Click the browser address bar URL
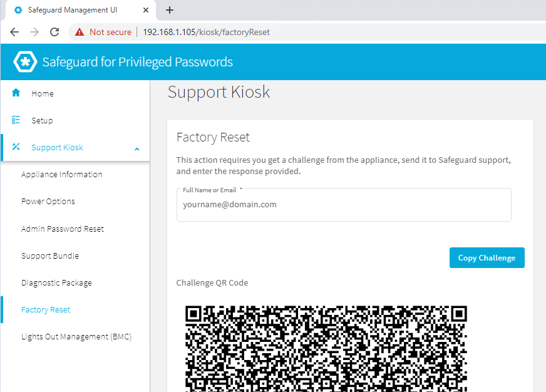This screenshot has height=392, width=546. point(206,32)
